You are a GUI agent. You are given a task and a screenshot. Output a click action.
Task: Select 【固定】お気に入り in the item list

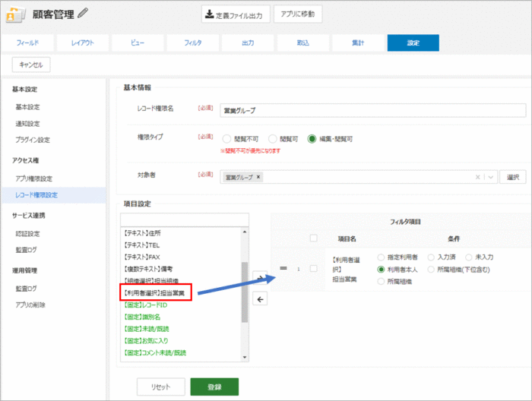(x=146, y=341)
